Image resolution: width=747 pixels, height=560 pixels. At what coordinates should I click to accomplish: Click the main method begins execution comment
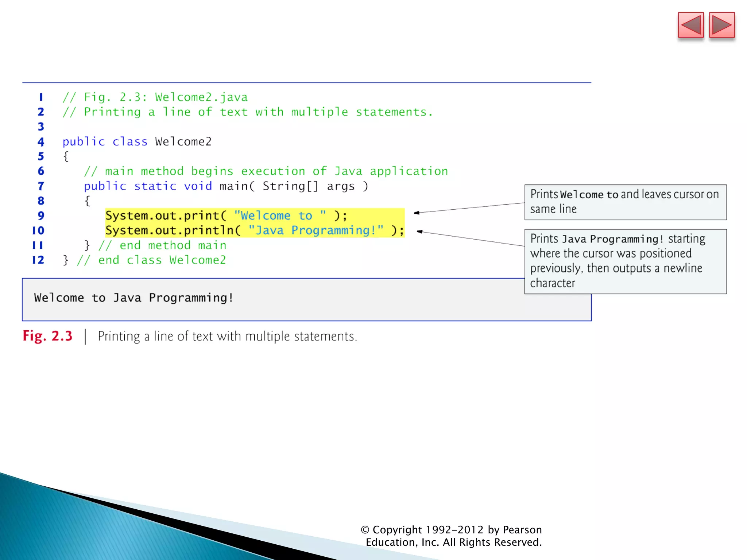(x=266, y=171)
